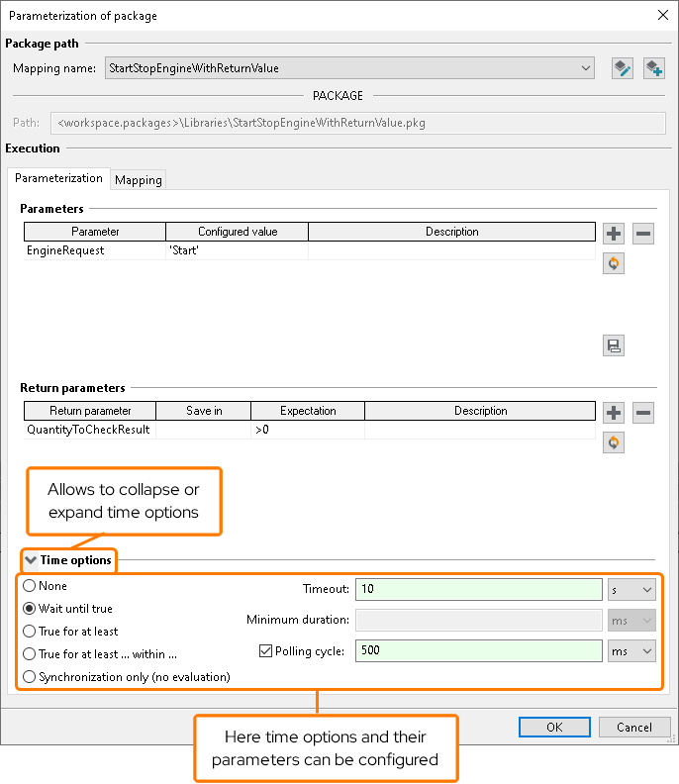Click the Timeout input field

[478, 590]
